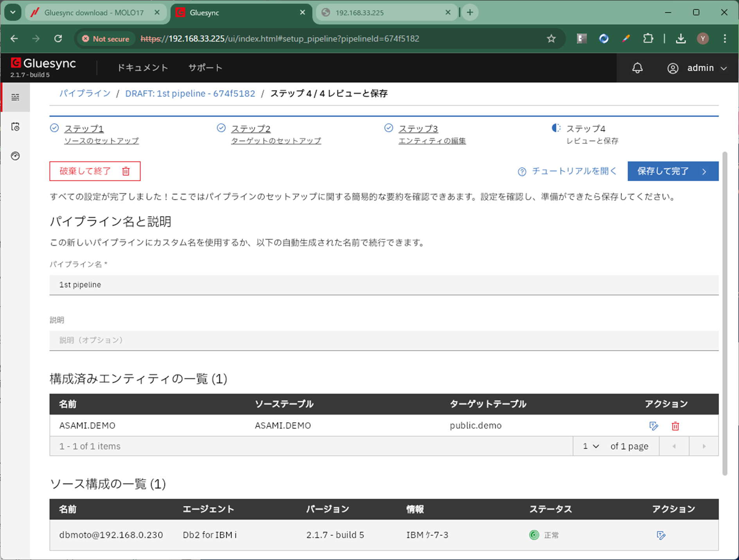
Task: Go back to ステップ1 source setup
Action: click(84, 129)
